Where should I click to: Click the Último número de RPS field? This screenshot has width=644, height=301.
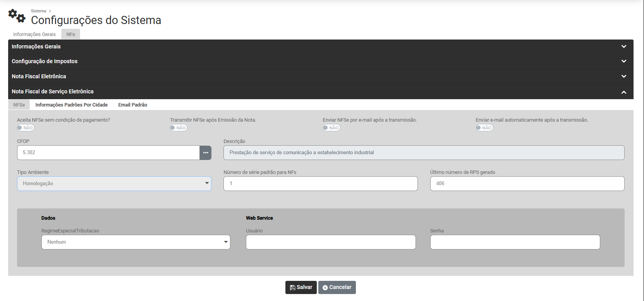[527, 184]
